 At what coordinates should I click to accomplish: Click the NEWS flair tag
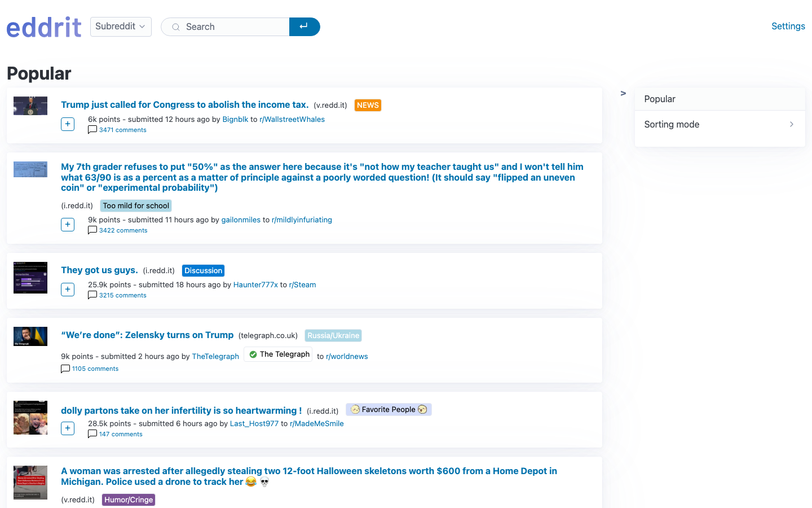[x=368, y=105]
